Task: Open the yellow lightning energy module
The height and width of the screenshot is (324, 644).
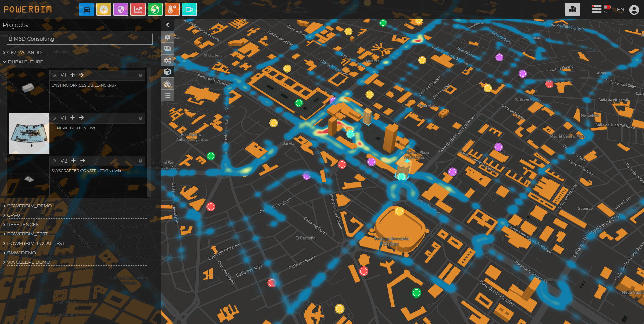Action: 104,10
